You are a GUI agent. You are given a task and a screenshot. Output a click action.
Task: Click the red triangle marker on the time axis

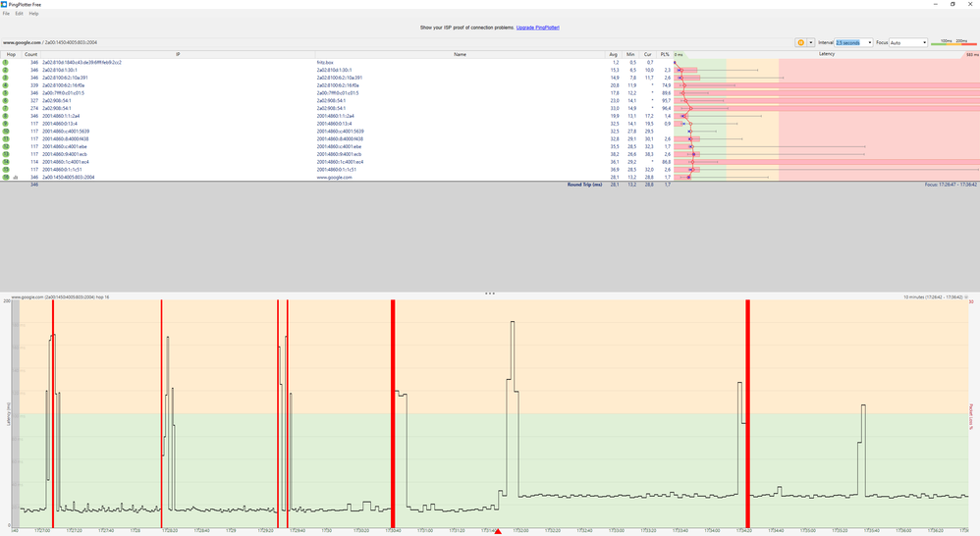[498, 531]
